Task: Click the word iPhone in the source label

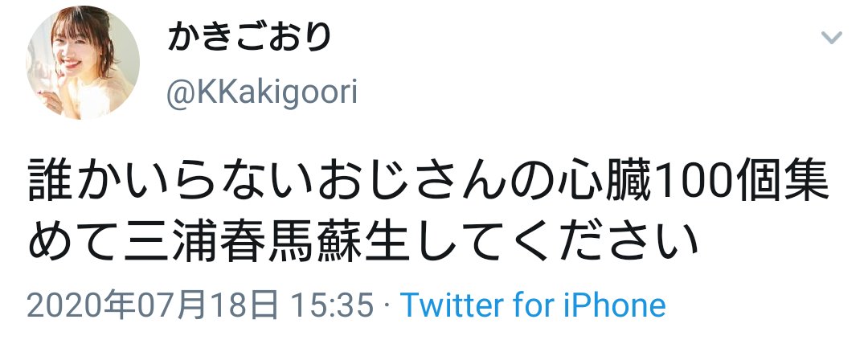Action: [614, 305]
